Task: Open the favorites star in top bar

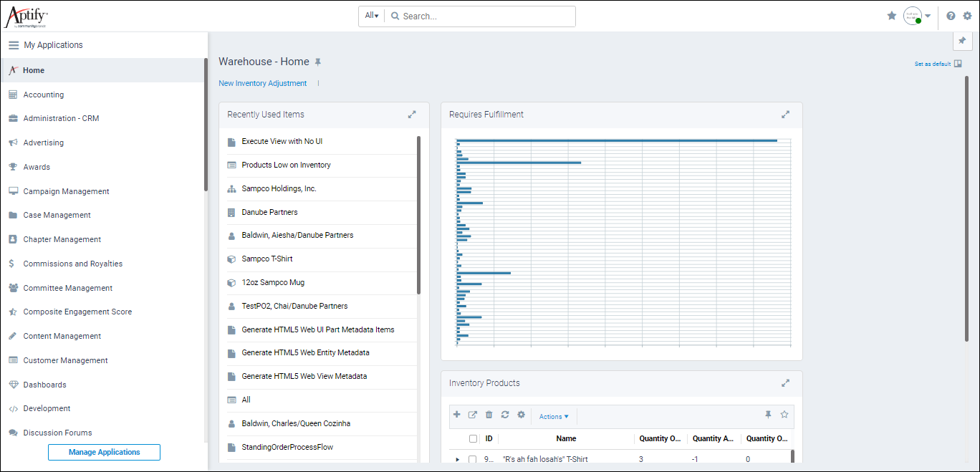Action: pyautogui.click(x=891, y=15)
